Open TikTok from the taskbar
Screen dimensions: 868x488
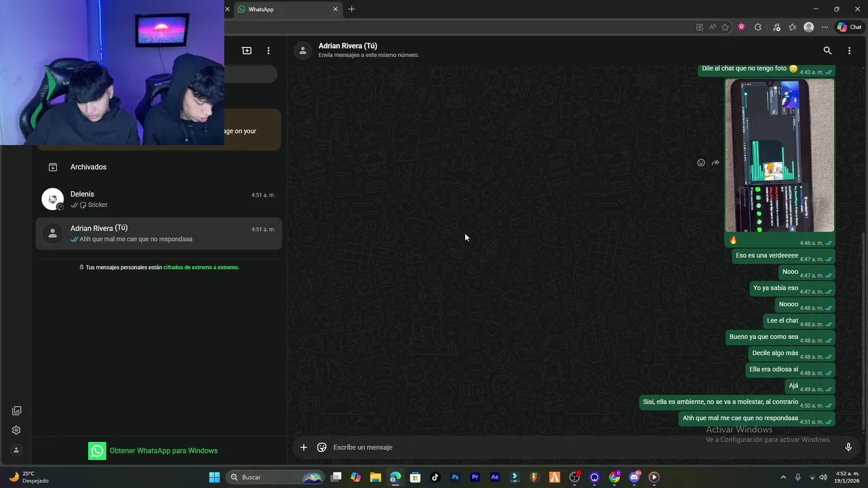[435, 477]
